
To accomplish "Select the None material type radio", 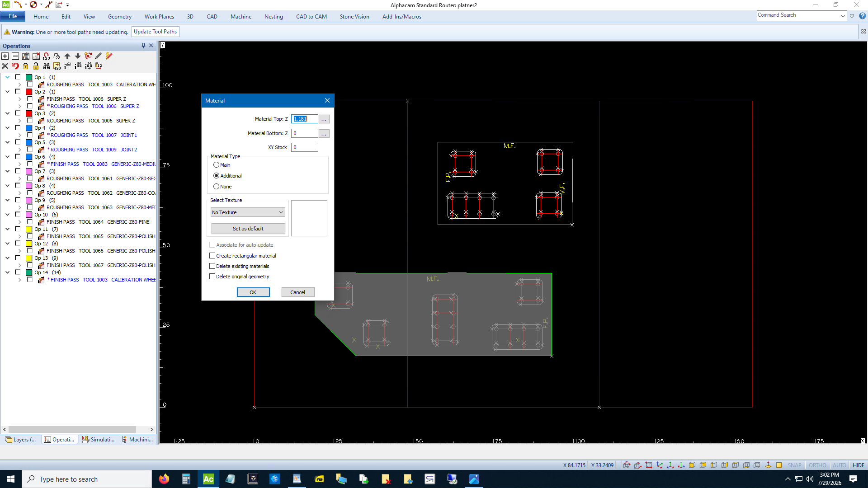I will pyautogui.click(x=216, y=187).
